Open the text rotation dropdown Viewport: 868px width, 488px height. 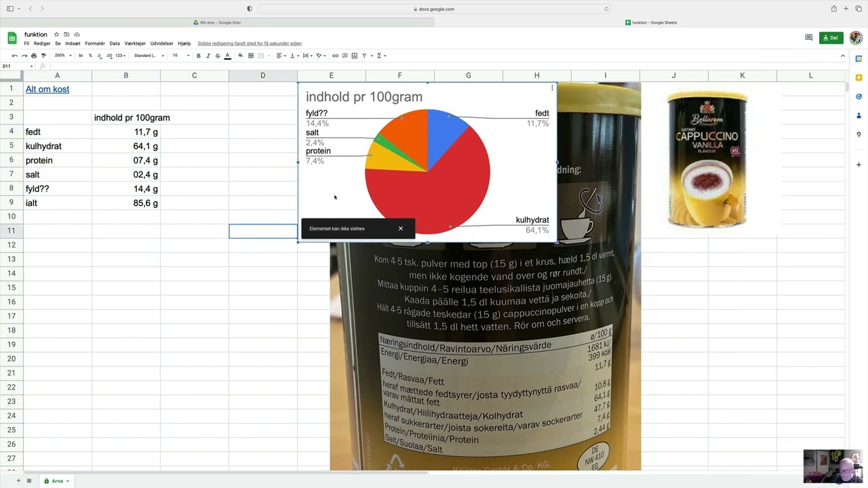point(321,56)
